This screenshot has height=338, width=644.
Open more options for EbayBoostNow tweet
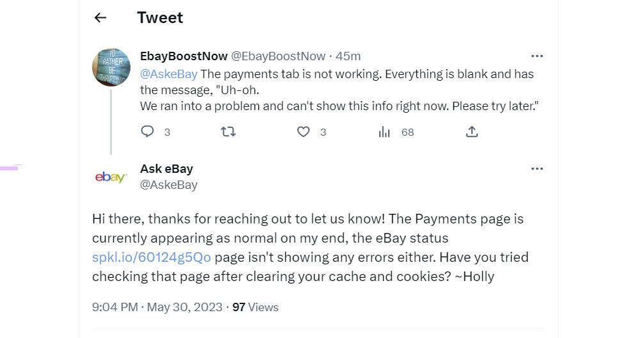(537, 56)
